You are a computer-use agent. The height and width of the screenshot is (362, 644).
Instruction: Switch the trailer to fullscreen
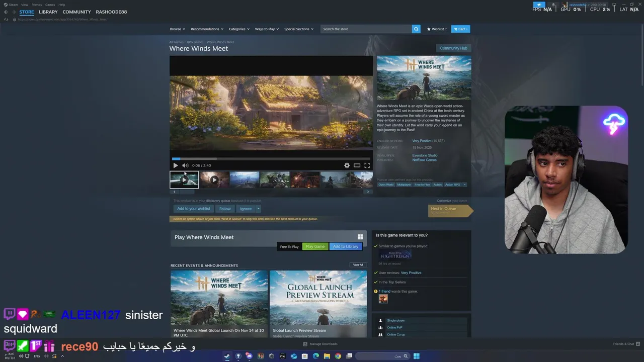point(367,165)
